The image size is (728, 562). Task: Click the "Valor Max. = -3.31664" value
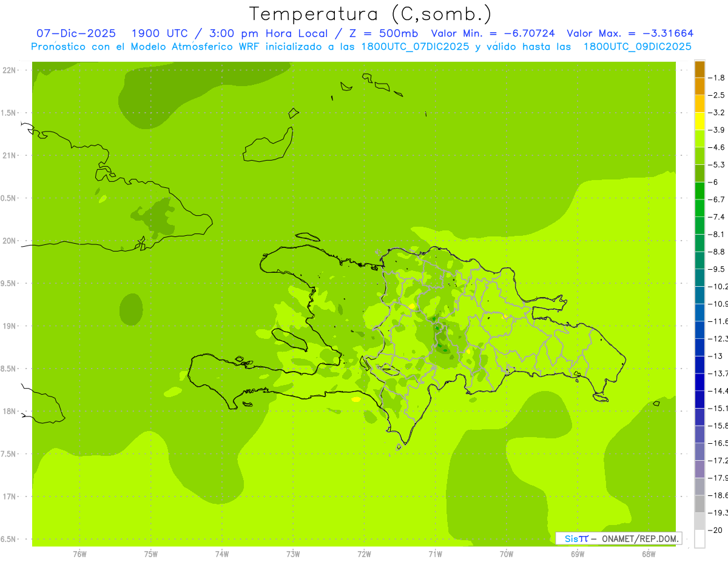(630, 34)
